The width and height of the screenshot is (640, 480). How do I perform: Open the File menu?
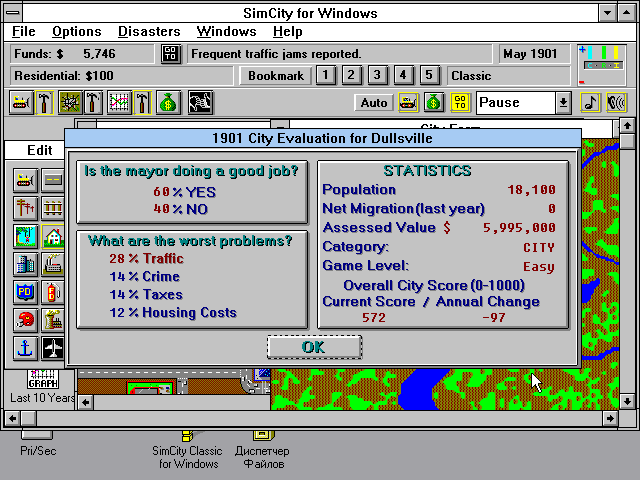(23, 31)
